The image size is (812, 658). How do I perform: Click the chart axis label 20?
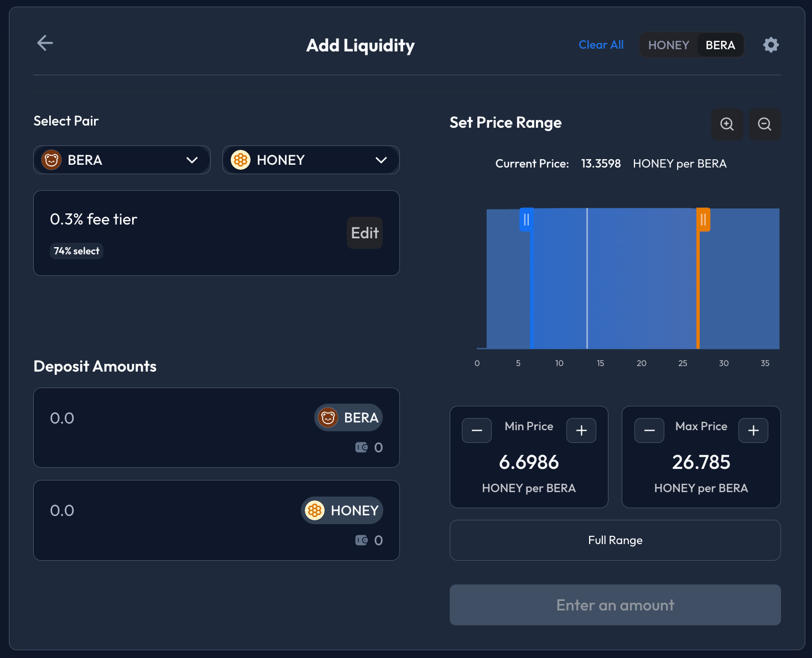[x=642, y=363]
